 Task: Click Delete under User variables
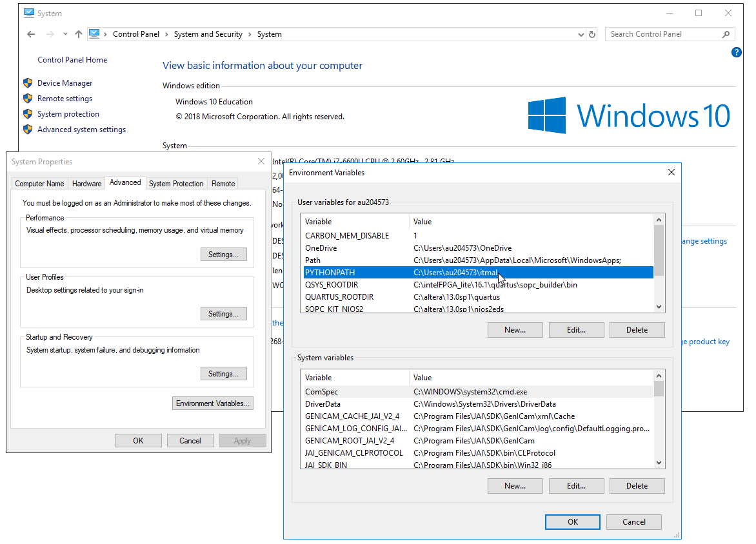pyautogui.click(x=637, y=330)
